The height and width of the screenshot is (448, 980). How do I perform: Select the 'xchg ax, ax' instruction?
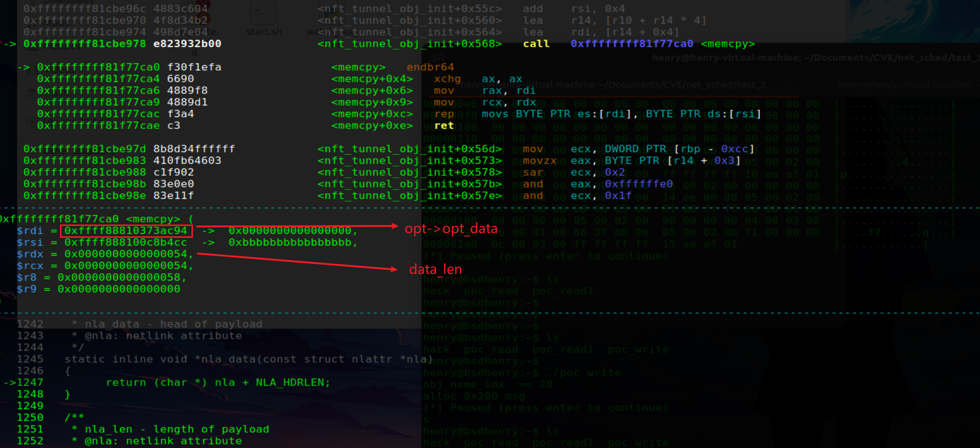pos(477,79)
